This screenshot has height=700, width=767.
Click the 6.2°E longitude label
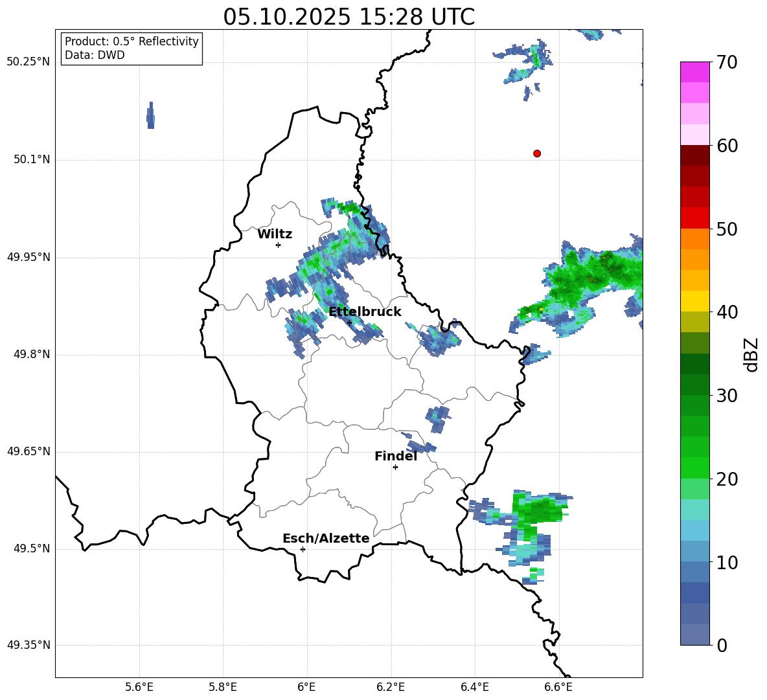(391, 687)
